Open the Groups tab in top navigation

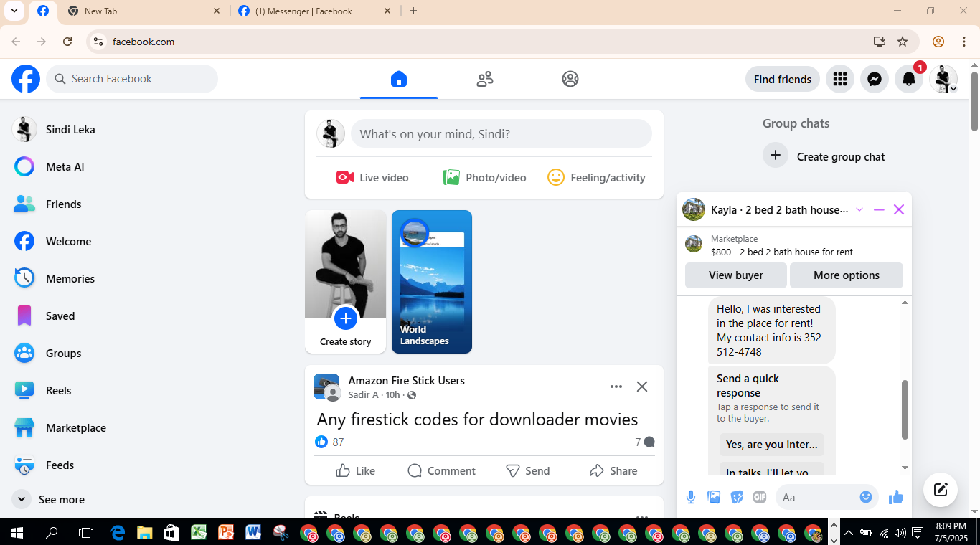click(570, 79)
